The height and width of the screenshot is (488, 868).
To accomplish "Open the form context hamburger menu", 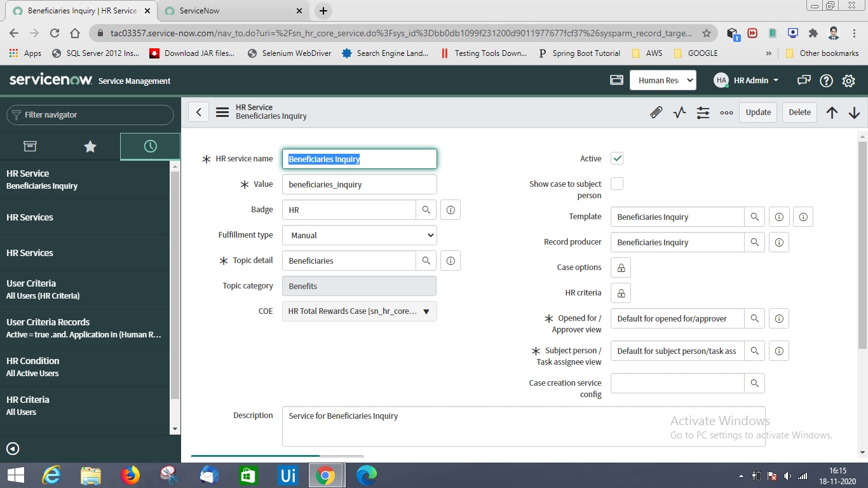I will (x=222, y=112).
